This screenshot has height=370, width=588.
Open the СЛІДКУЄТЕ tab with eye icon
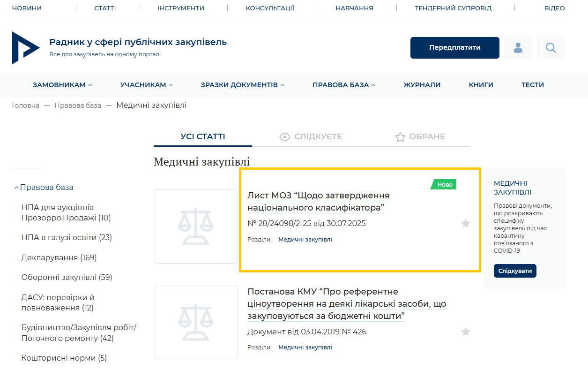coord(311,137)
